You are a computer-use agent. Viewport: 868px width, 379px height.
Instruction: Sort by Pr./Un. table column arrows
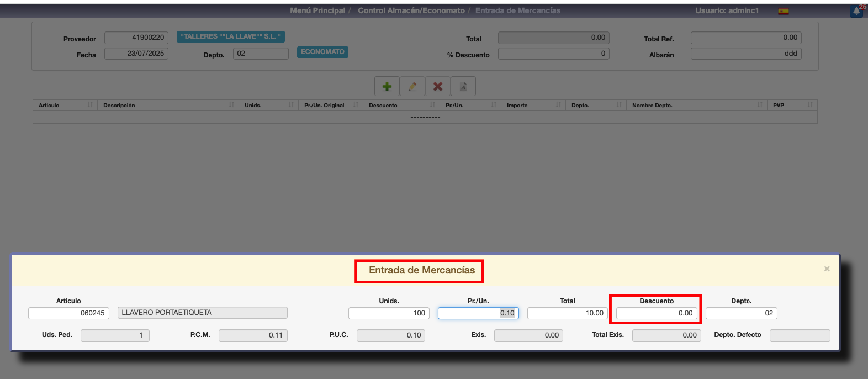click(x=494, y=105)
